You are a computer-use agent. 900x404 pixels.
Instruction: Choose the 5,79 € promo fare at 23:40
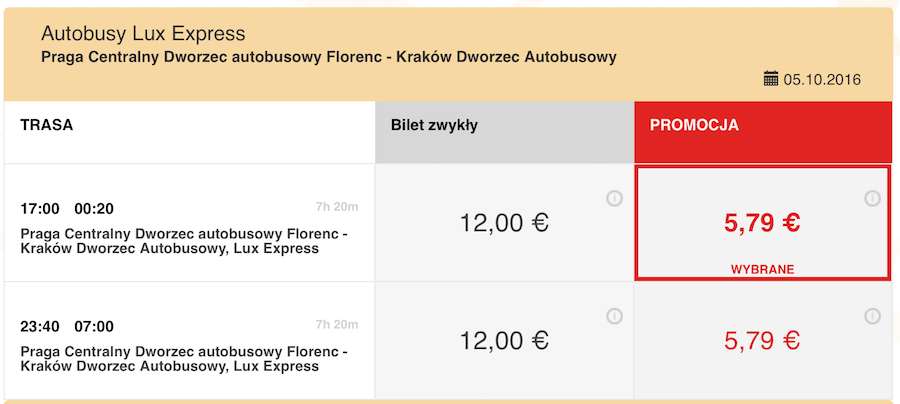762,340
